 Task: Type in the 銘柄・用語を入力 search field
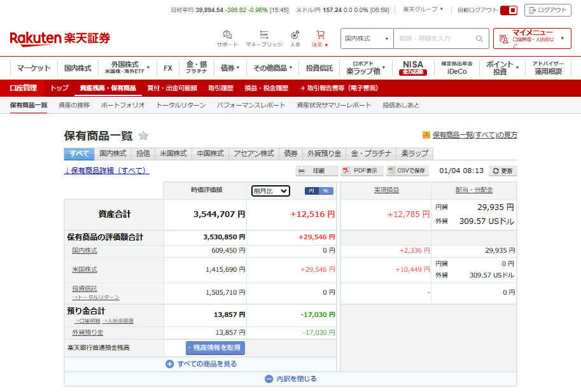[x=433, y=39]
